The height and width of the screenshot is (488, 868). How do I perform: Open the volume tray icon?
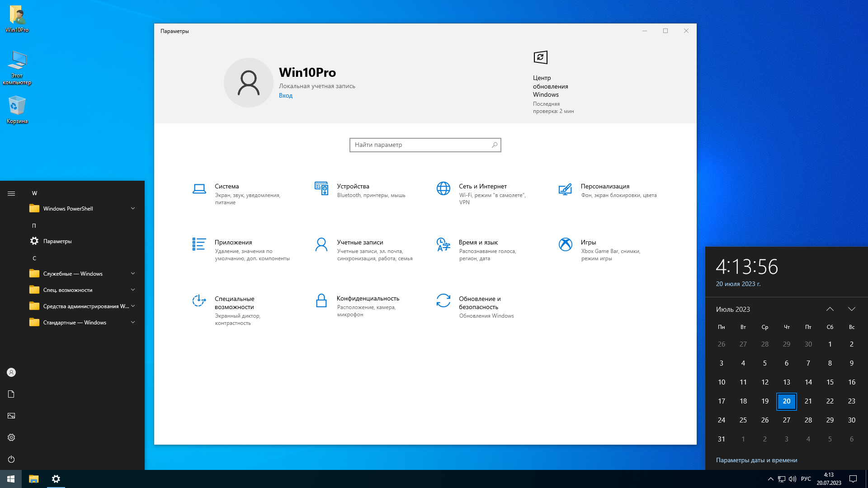(x=793, y=479)
